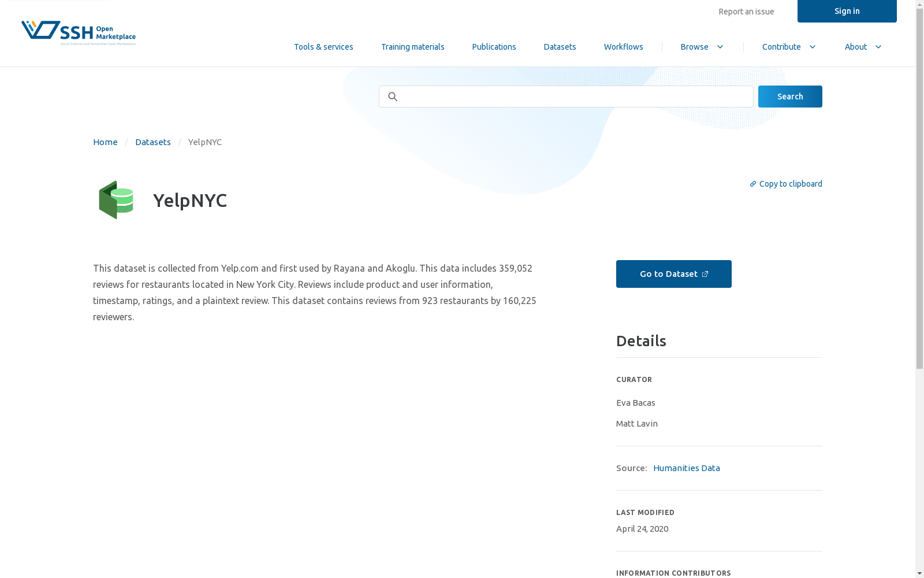
Task: Click the blue Search button
Action: tap(790, 97)
